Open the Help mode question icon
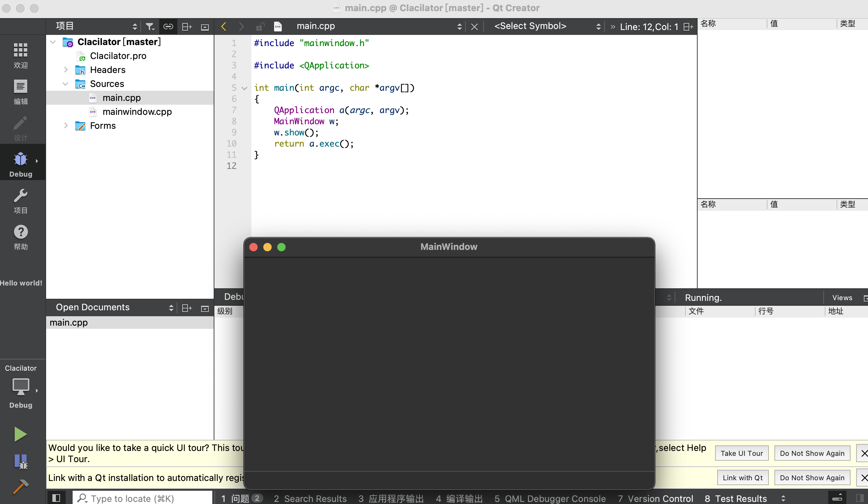The height and width of the screenshot is (504, 868). [x=21, y=237]
